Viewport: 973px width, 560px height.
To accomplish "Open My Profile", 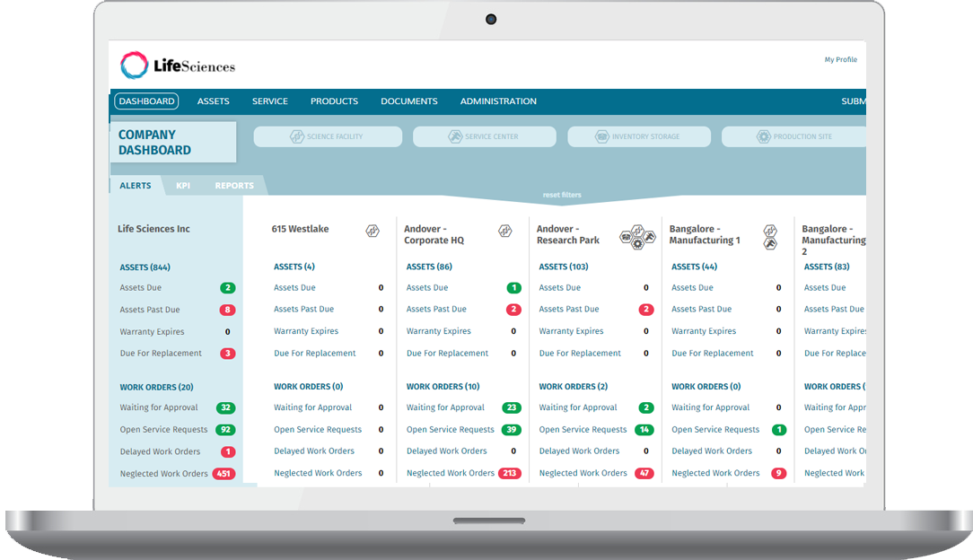I will 840,58.
